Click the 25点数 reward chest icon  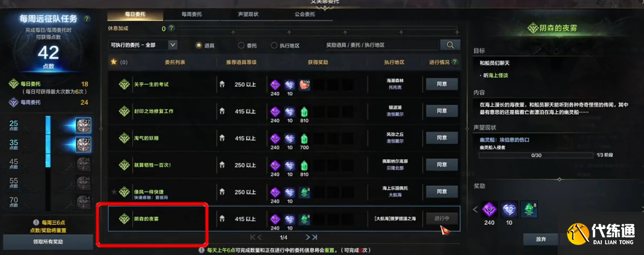pyautogui.click(x=83, y=125)
